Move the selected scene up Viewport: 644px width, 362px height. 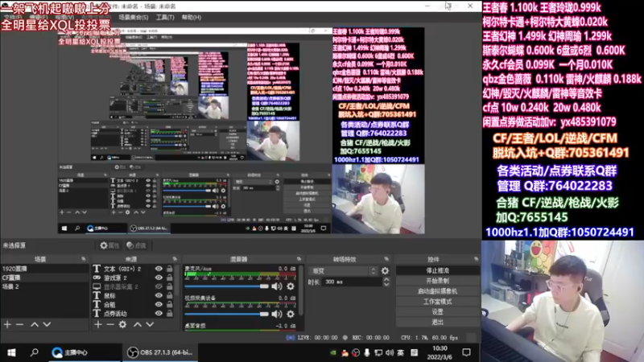click(x=35, y=325)
